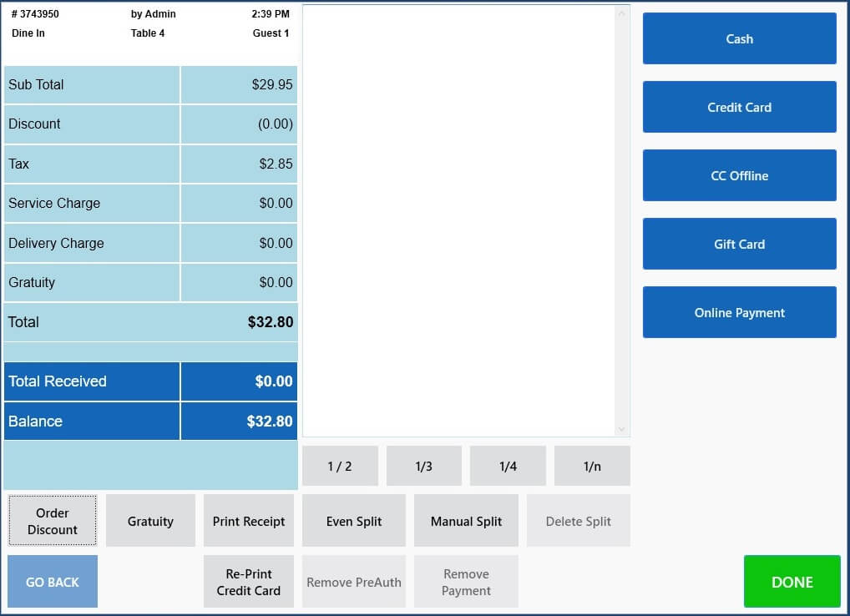Screen dimensions: 850x616
Task: Remove the PreAuth from the order
Action: tap(353, 581)
